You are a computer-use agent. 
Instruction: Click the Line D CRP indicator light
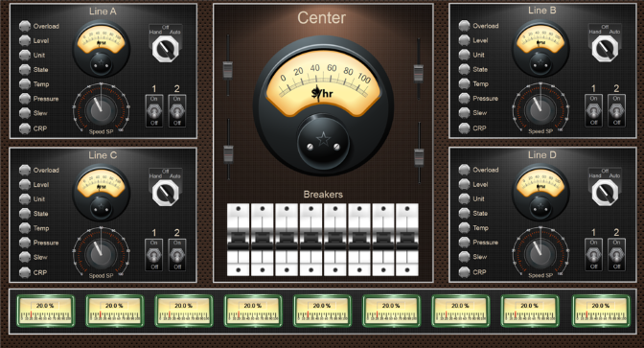[x=464, y=272]
